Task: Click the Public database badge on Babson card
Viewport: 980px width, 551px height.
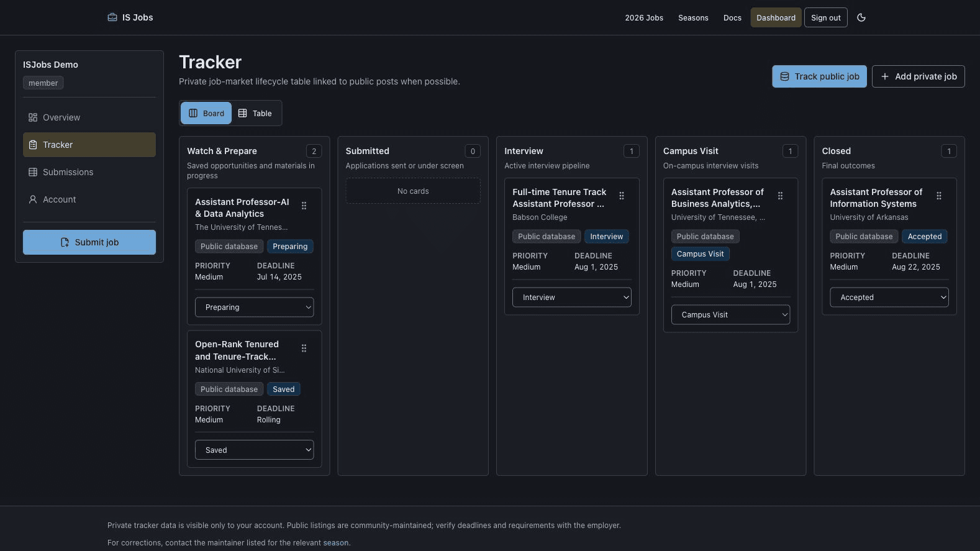Action: 547,237
